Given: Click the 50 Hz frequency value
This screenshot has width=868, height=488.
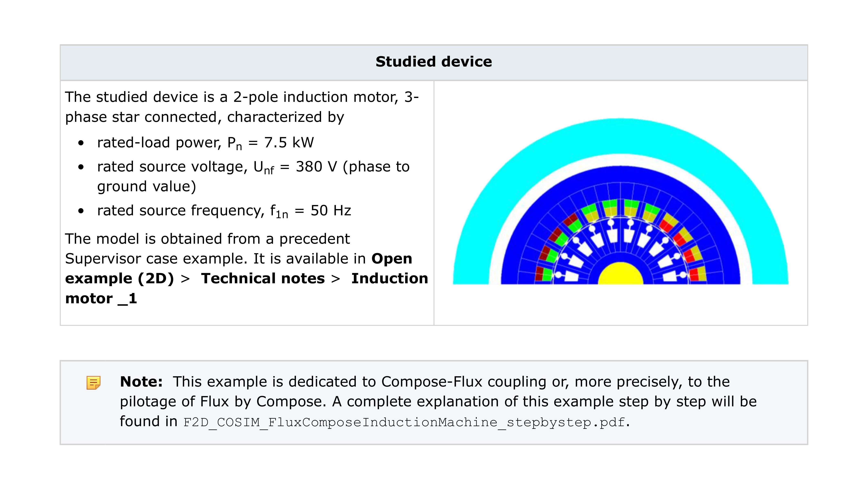Looking at the screenshot, I should [x=330, y=211].
